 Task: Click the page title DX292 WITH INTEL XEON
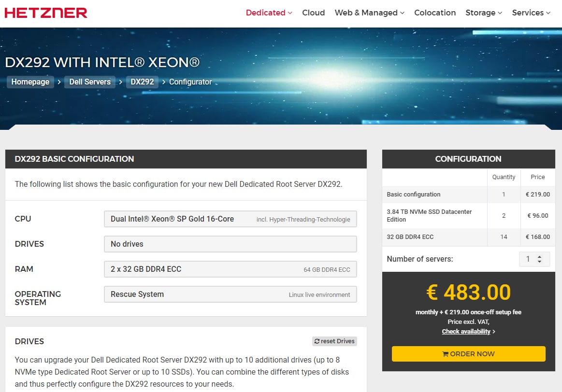tap(102, 62)
